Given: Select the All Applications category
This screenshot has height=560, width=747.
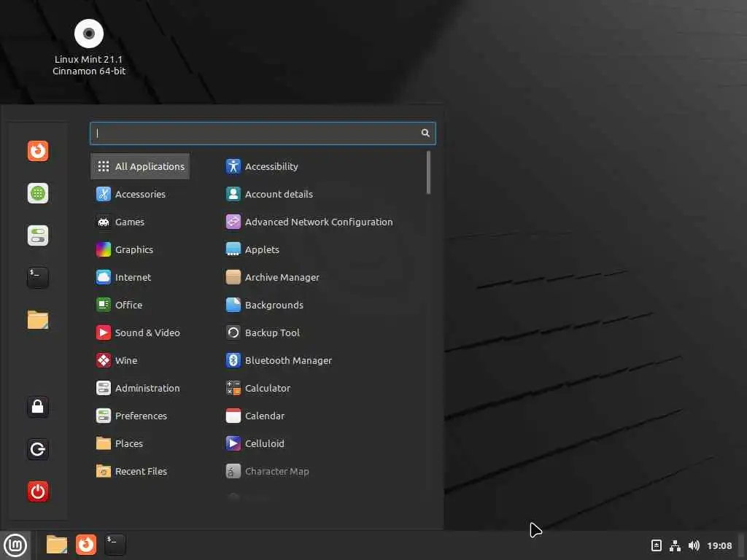Looking at the screenshot, I should 140,166.
